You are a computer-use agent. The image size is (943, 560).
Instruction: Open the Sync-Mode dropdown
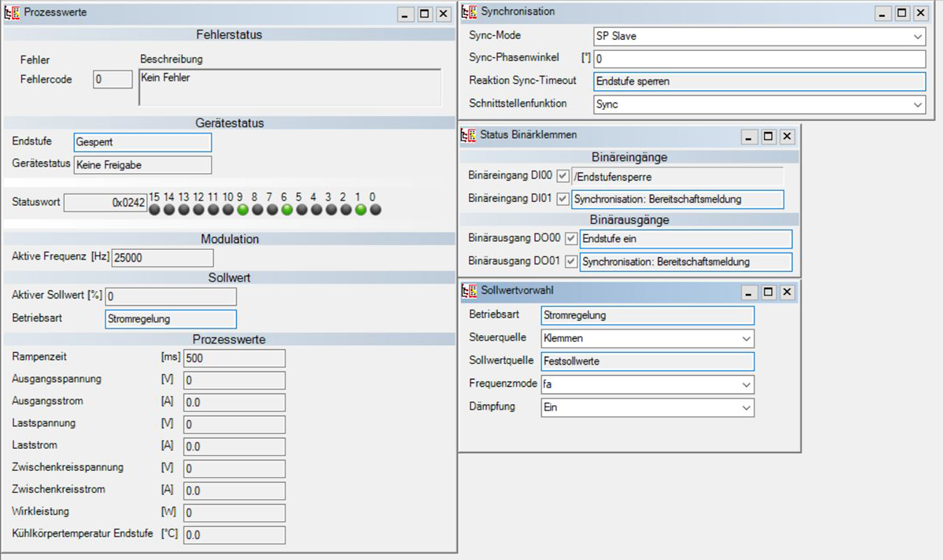tap(917, 36)
